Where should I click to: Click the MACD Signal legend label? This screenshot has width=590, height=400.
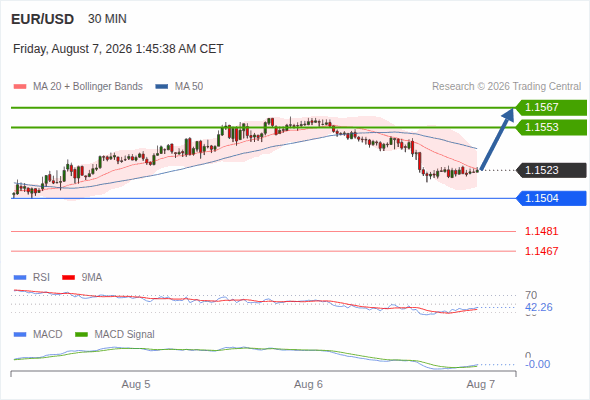125,335
